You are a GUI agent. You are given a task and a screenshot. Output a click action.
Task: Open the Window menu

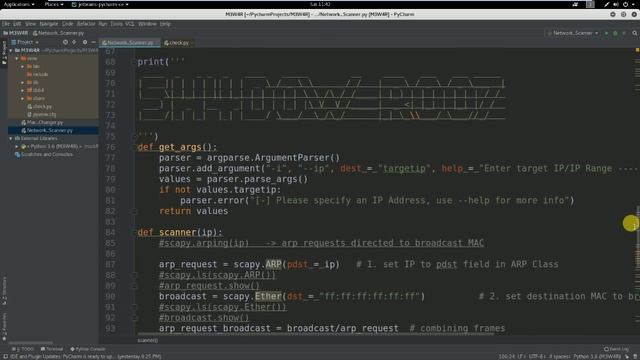(147, 24)
